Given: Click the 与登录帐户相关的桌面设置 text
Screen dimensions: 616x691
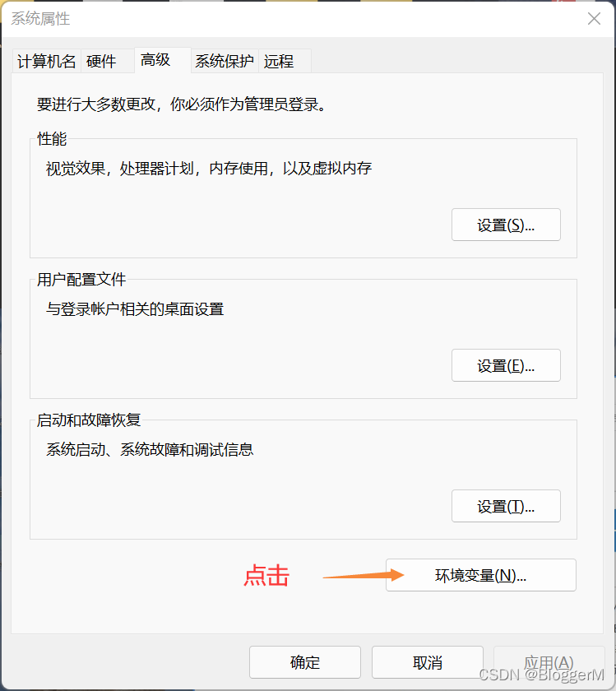Looking at the screenshot, I should point(135,309).
